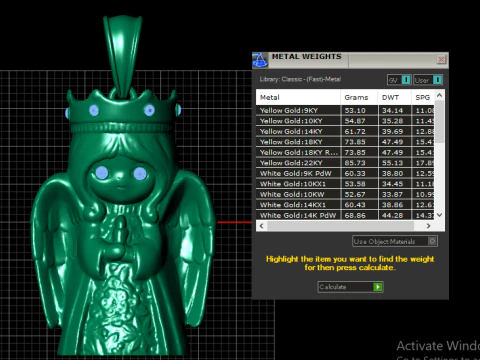Screen dimensions: 480x360
Task: Click the 35.28 DWT value
Action: [x=392, y=121]
